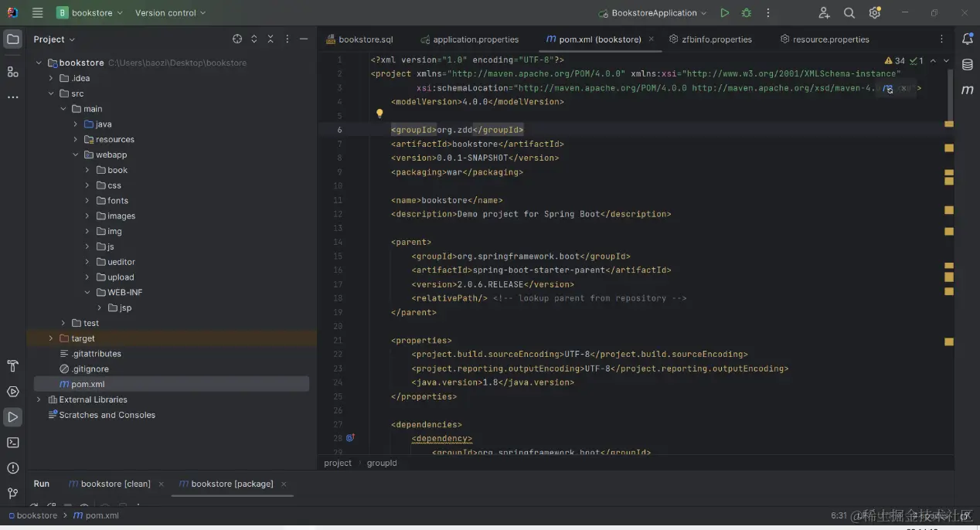The image size is (980, 530).
Task: Click the Debug bug icon
Action: click(x=746, y=13)
